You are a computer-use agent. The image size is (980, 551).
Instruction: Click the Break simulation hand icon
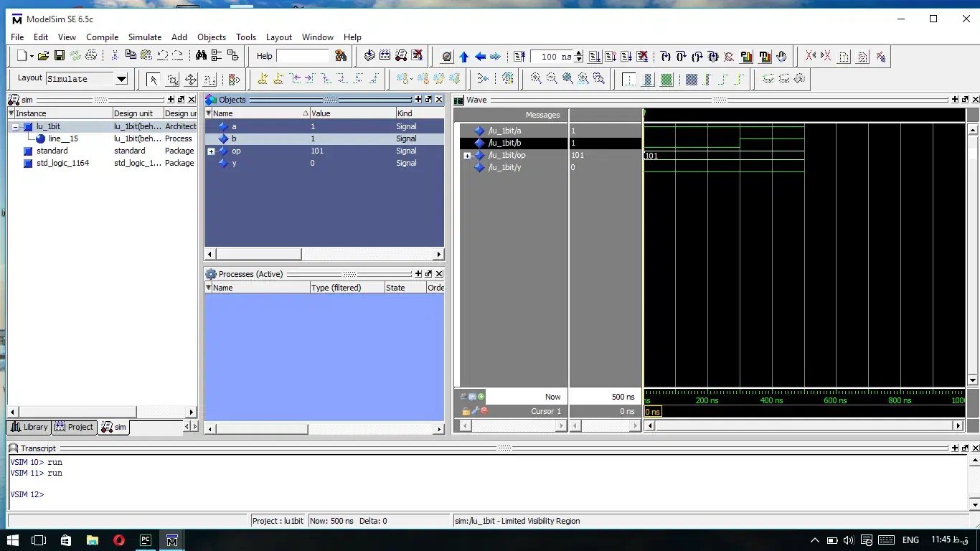pyautogui.click(x=781, y=56)
